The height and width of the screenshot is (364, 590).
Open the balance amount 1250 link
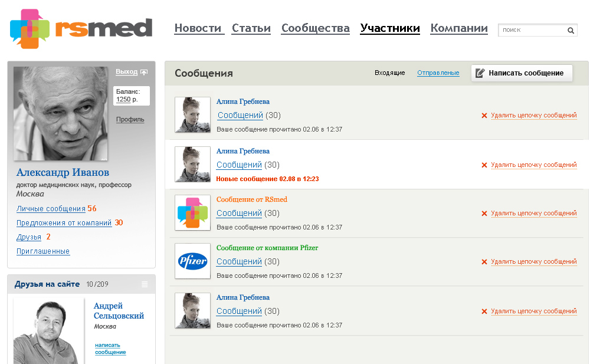[x=123, y=100]
